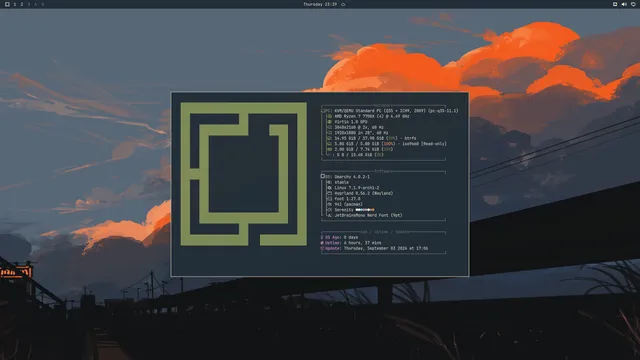The image size is (640, 360).
Task: Click the PC icon on the KVM/QEMU line
Action: tap(324, 111)
